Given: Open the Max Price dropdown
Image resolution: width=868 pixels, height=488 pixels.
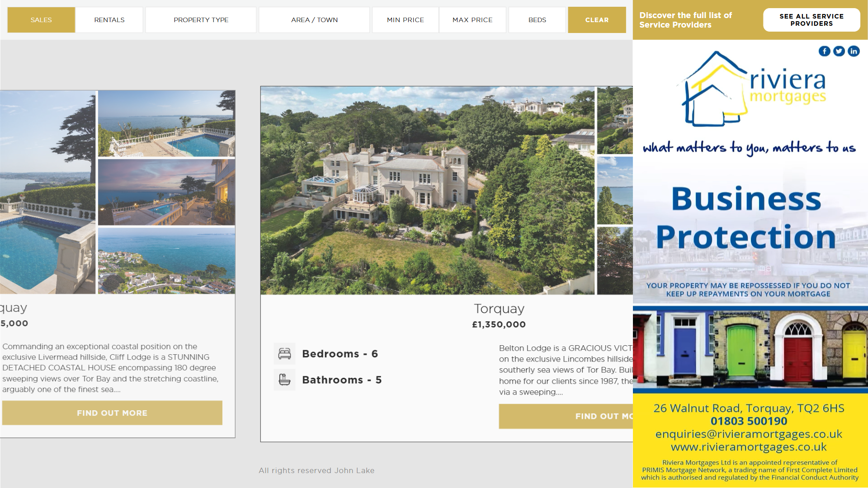Looking at the screenshot, I should coord(472,20).
